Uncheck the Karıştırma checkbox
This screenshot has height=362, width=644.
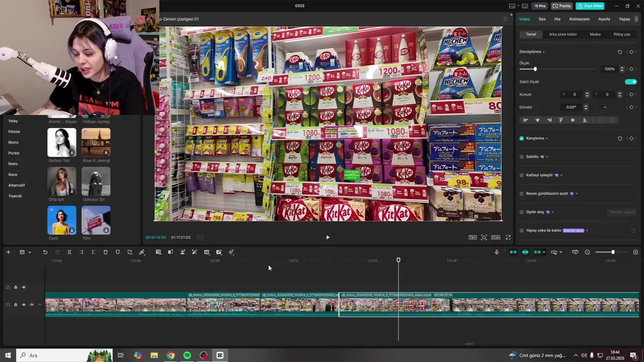click(522, 138)
